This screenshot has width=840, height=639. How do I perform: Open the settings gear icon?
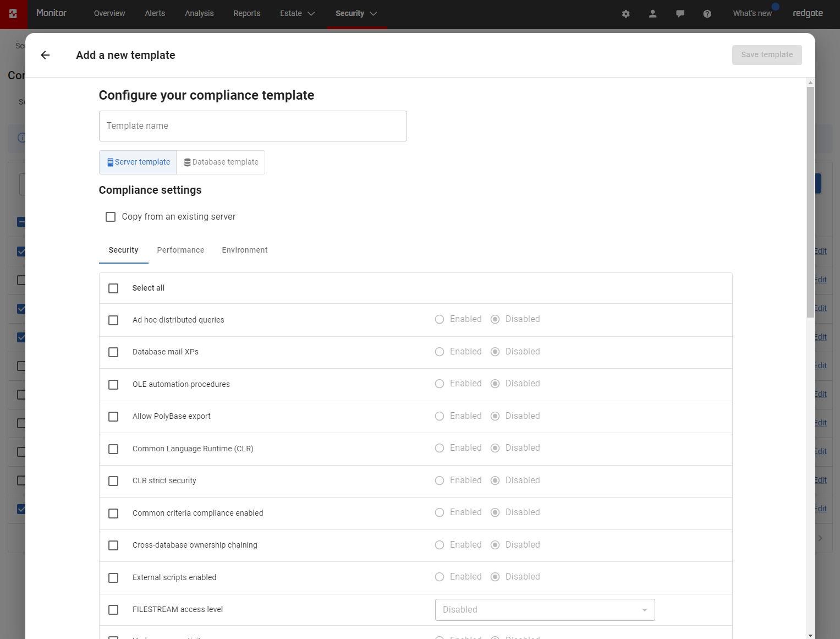(x=625, y=14)
